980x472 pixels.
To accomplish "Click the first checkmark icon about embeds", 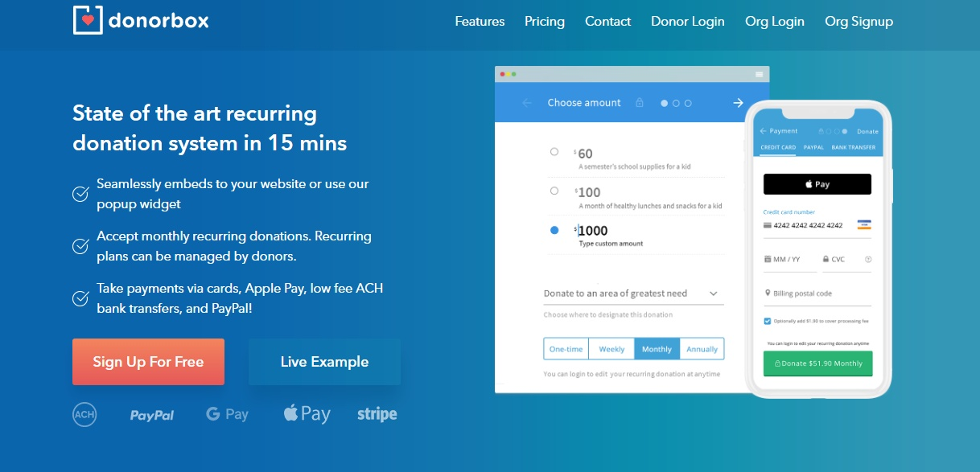I will click(x=80, y=194).
